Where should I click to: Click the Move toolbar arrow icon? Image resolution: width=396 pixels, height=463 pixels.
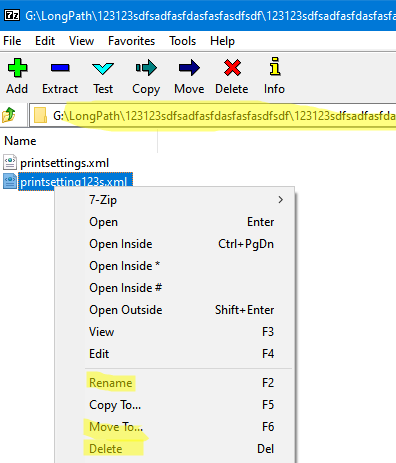tap(189, 68)
